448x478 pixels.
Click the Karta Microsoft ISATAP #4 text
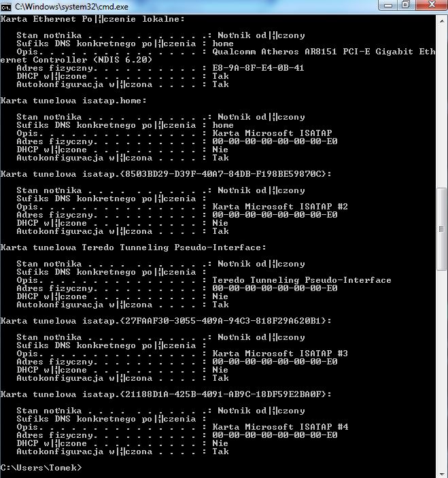click(x=280, y=427)
